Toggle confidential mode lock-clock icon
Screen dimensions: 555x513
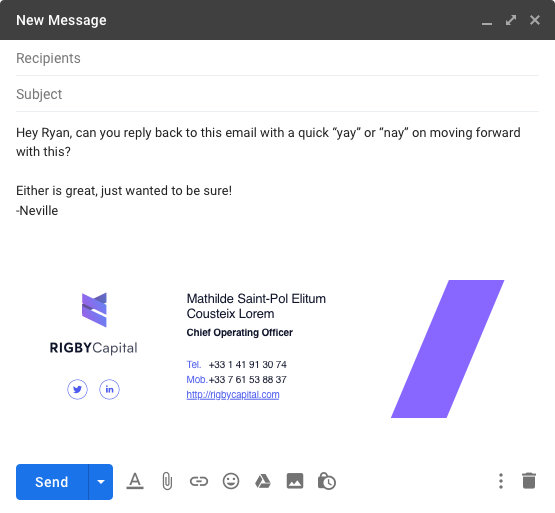click(327, 481)
